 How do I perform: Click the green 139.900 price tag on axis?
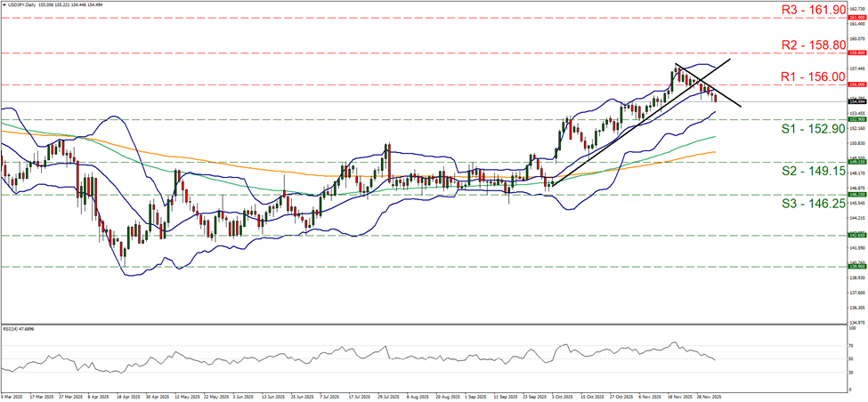tap(857, 266)
